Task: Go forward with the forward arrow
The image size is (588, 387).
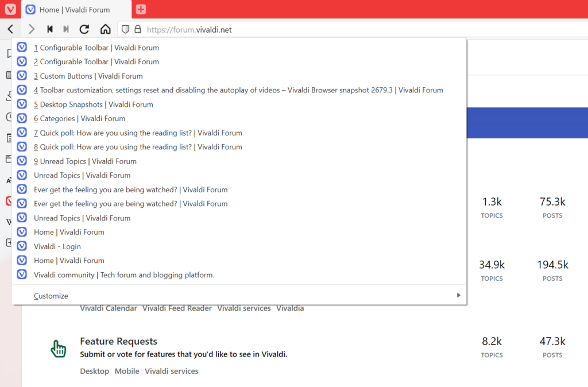Action: tap(32, 29)
